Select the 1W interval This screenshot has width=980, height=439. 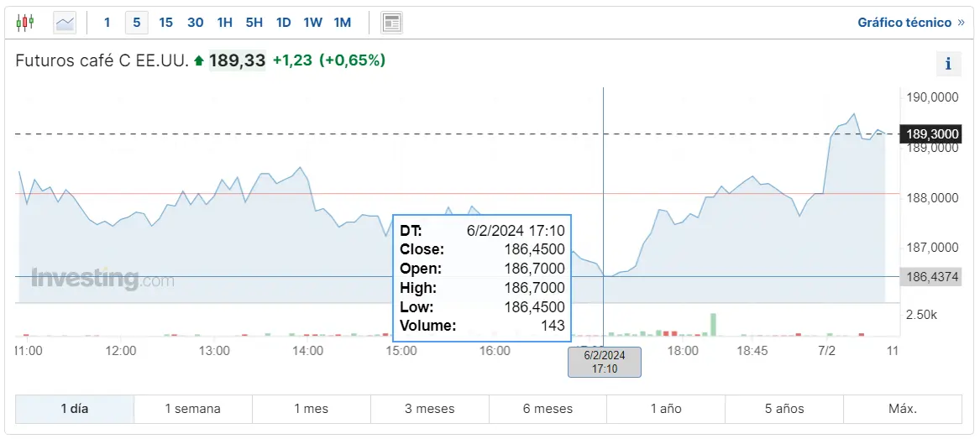(313, 23)
